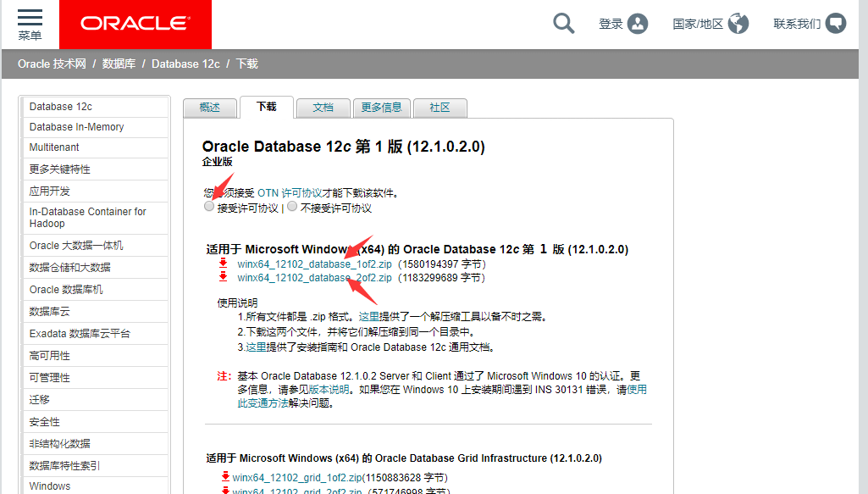Open 非结构化数据 sidebar item
The image size is (868, 494).
tap(95, 444)
